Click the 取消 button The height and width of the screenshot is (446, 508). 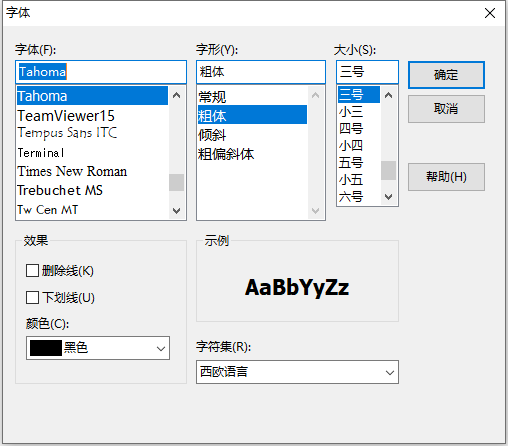tap(446, 109)
